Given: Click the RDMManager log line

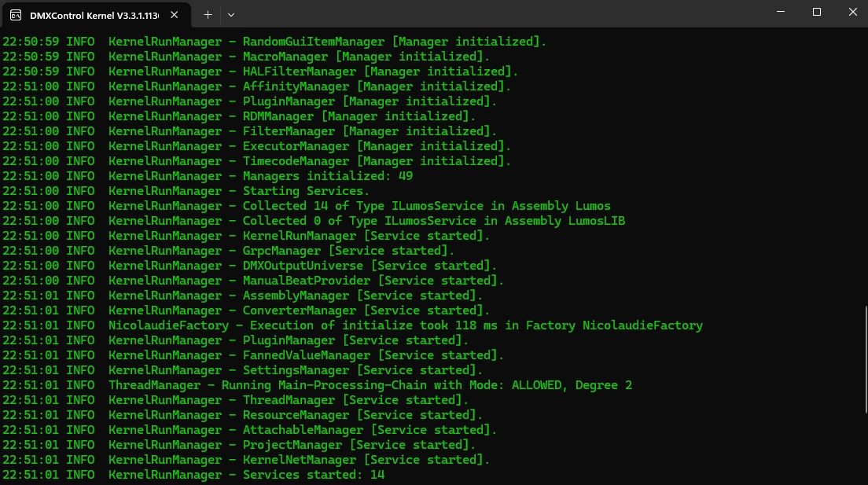Looking at the screenshot, I should point(239,116).
